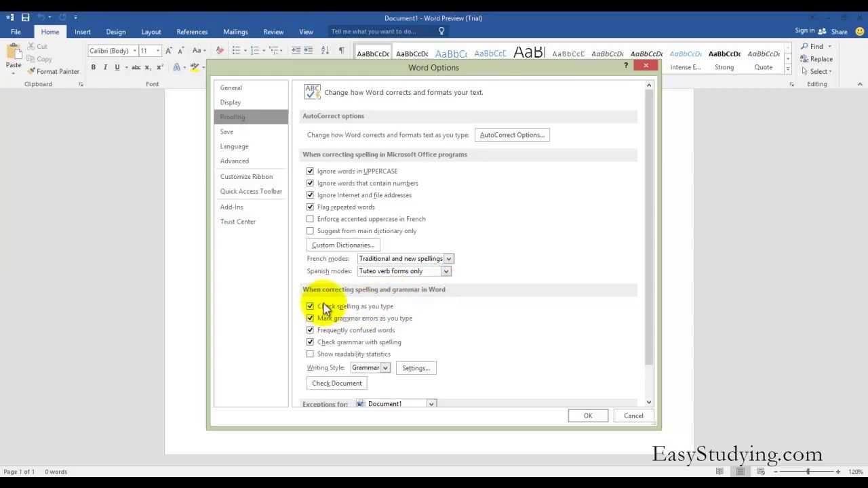Click the Save icon in quick access toolbar
Screen dimensions: 868x488
25,18
